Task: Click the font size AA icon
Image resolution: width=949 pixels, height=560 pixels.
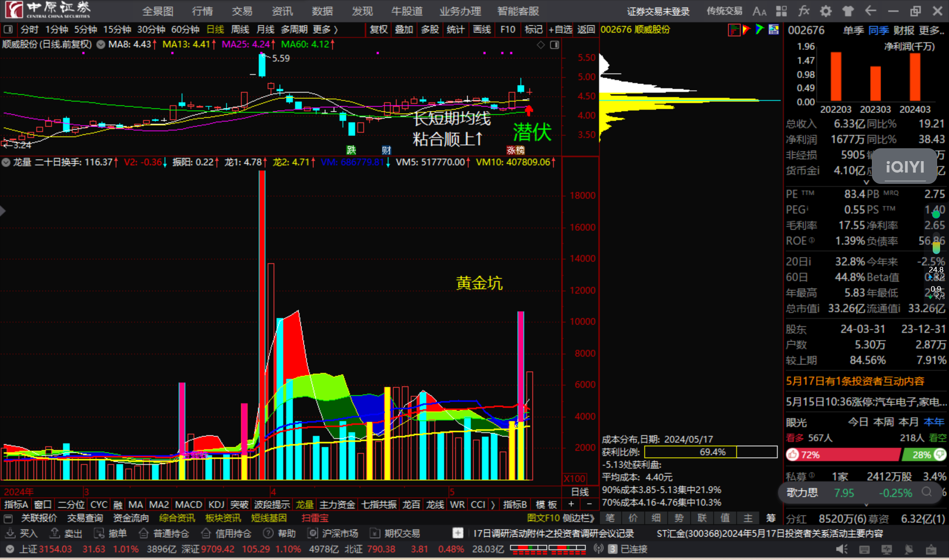Action: pyautogui.click(x=759, y=11)
